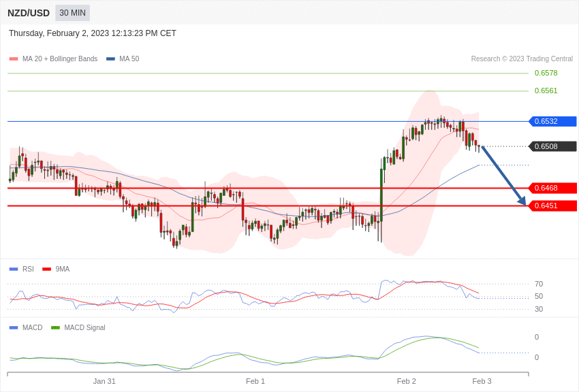Click the MACD legend label
The width and height of the screenshot is (579, 392).
[33, 327]
